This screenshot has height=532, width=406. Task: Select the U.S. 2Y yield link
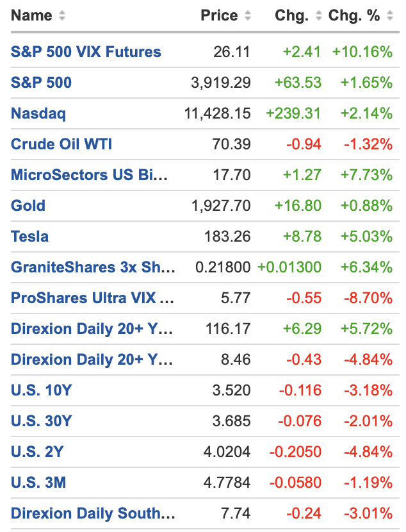pos(37,452)
